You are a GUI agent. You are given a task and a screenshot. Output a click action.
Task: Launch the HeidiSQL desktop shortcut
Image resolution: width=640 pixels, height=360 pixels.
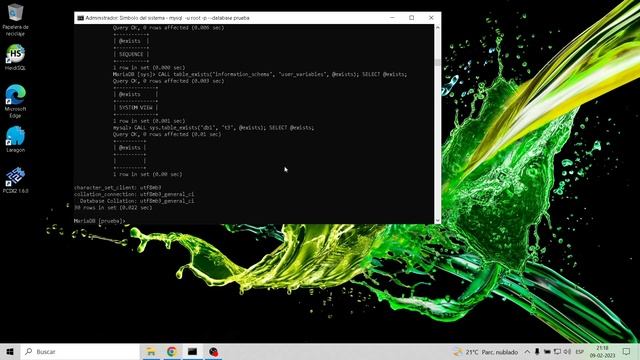coord(16,57)
